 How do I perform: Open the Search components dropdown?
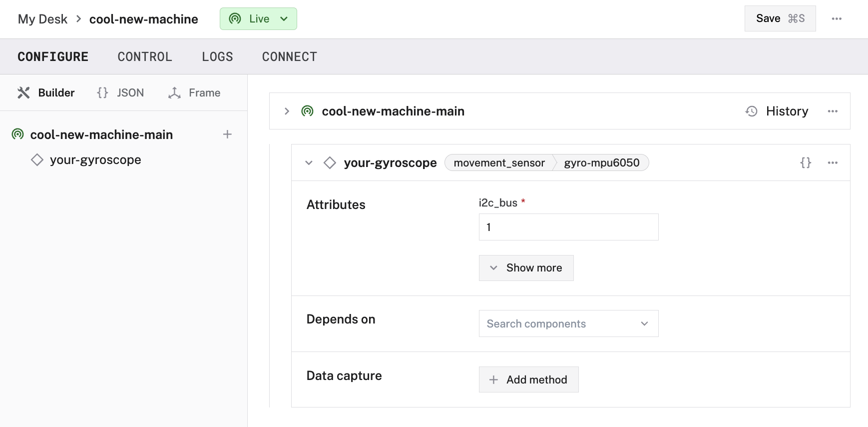pyautogui.click(x=568, y=323)
